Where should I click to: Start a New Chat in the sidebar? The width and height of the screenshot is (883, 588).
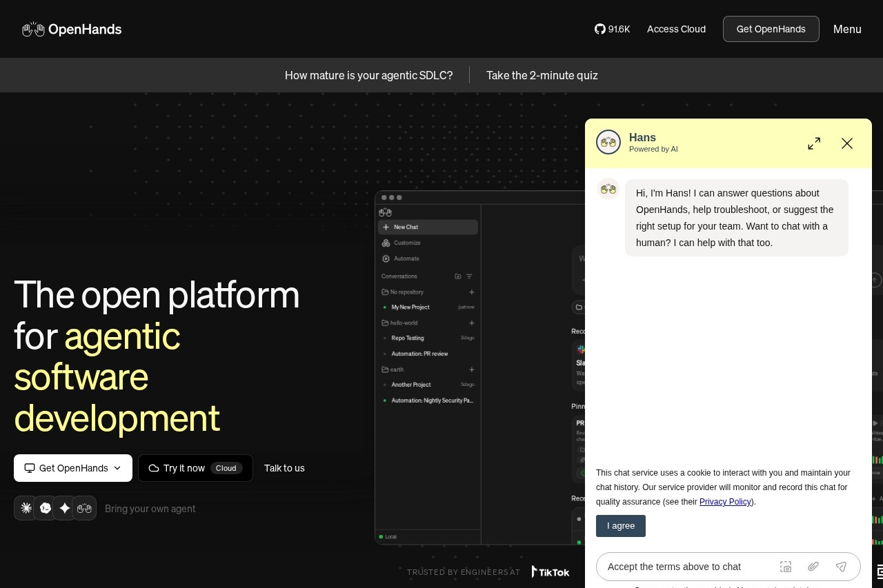point(428,227)
